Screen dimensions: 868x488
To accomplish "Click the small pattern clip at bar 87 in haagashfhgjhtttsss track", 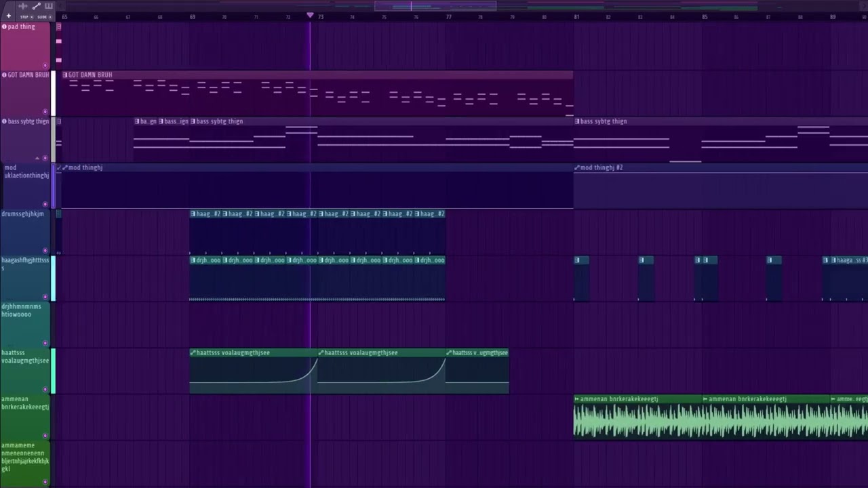I will [774, 279].
